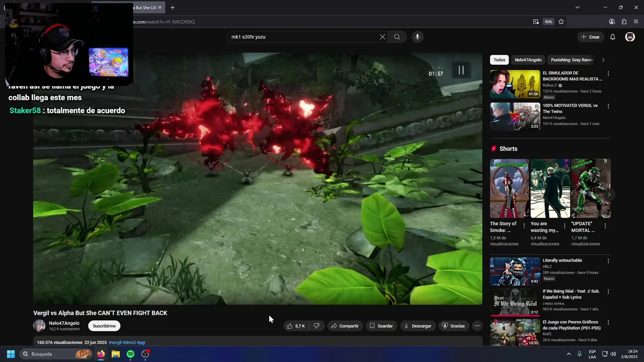Open the account avatar menu

click(x=630, y=37)
